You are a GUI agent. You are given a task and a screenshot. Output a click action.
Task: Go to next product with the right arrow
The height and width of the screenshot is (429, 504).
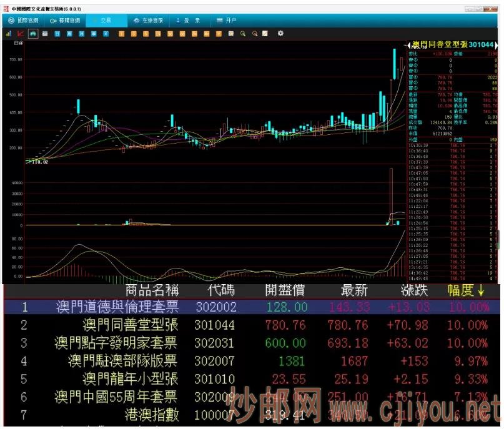pos(496,46)
